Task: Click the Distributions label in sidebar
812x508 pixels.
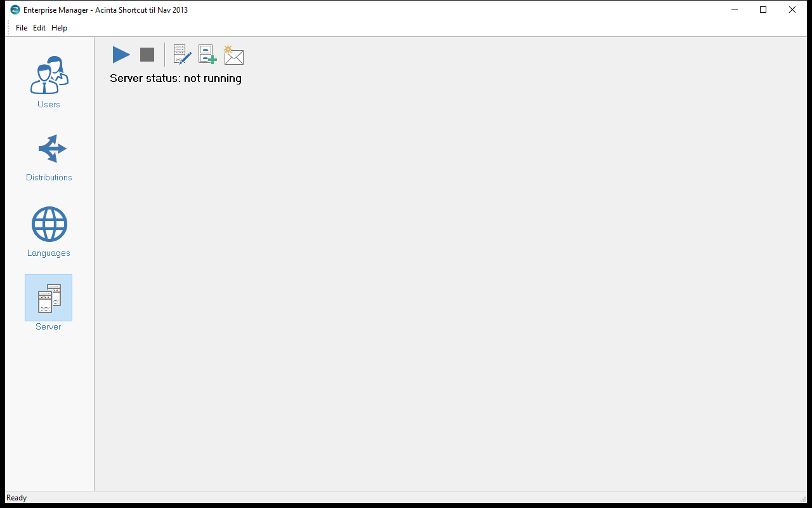Action: click(x=49, y=177)
